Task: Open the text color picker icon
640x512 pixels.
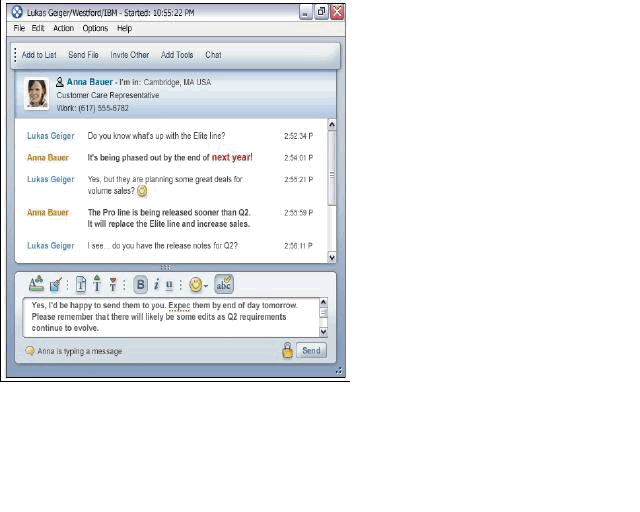Action: (36, 284)
